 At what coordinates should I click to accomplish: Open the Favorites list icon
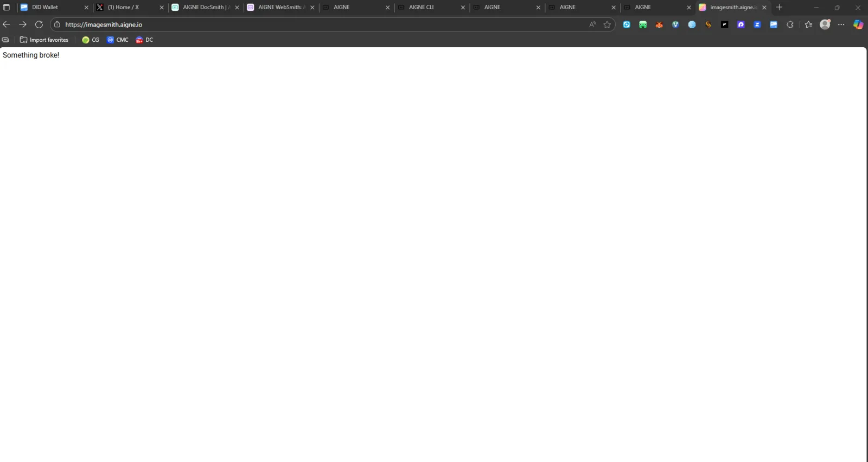pos(808,24)
